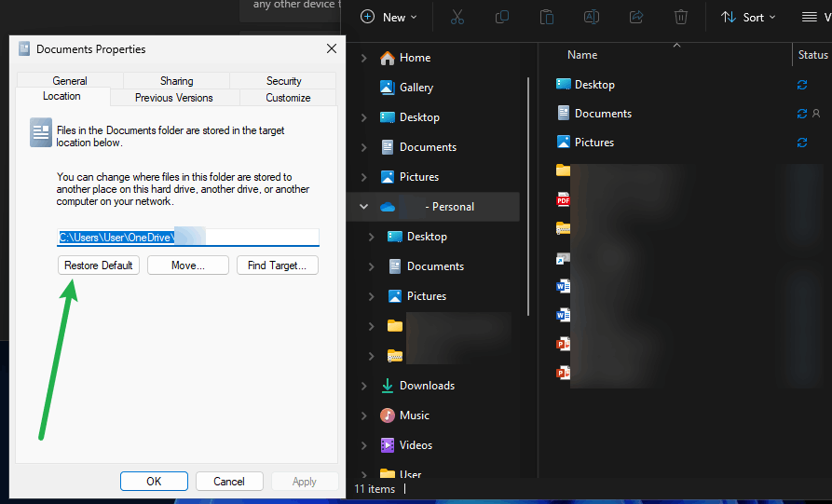The image size is (832, 504).
Task: Close the Documents Properties dialog
Action: pos(332,48)
